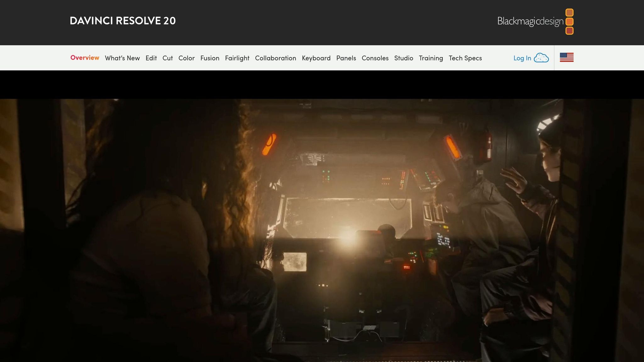Screen dimensions: 644x362
Task: Click the Blackmagic Design cloud Log In icon
Action: 542,58
